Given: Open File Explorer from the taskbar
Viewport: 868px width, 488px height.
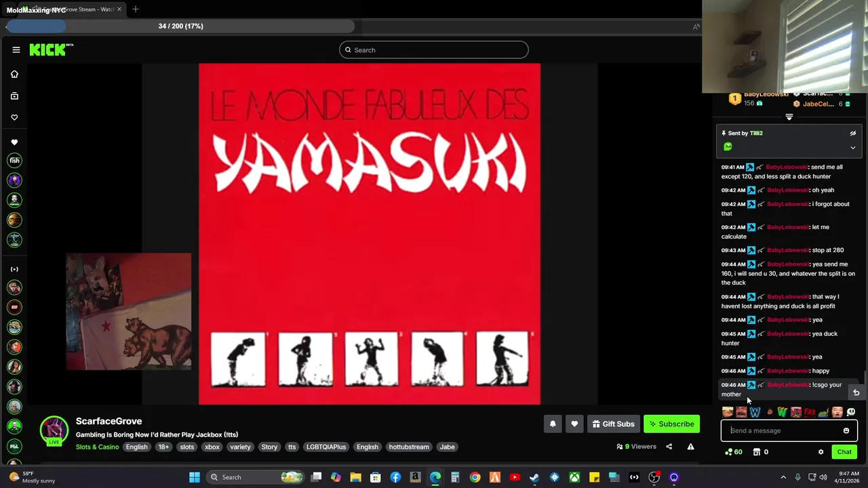Looking at the screenshot, I should 355,477.
